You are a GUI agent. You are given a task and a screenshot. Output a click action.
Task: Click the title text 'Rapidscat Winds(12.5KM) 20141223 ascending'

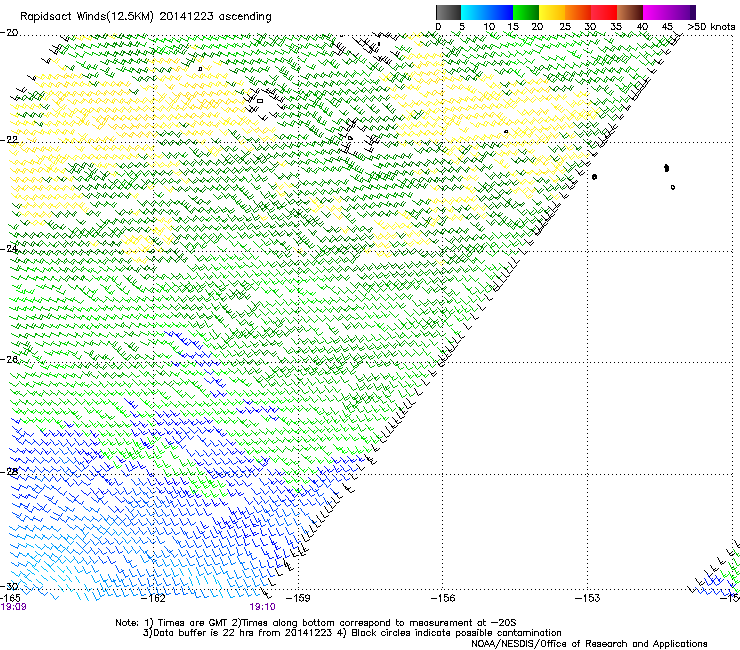(x=146, y=17)
